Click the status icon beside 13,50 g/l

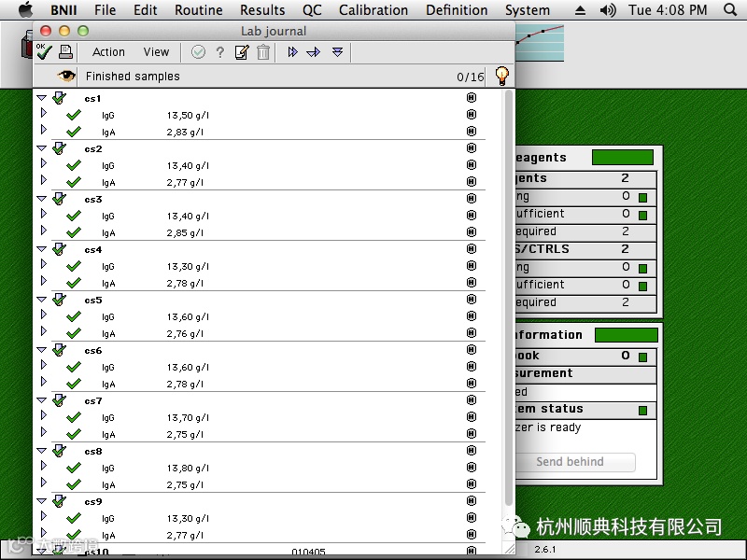pyautogui.click(x=472, y=114)
